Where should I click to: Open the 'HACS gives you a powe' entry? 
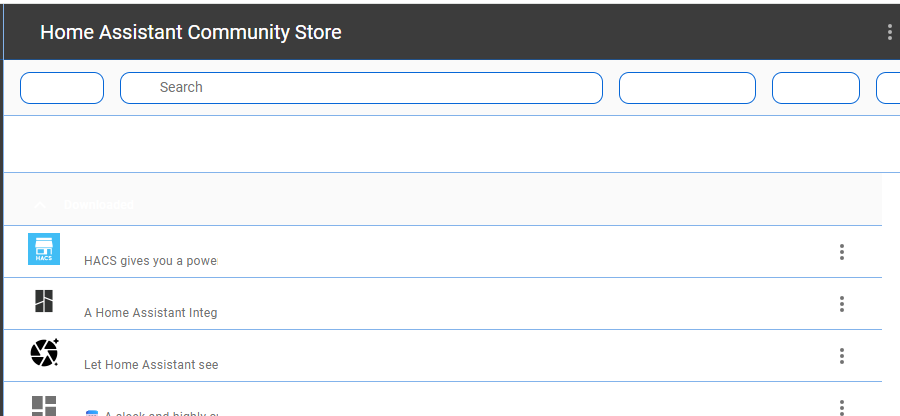point(150,261)
